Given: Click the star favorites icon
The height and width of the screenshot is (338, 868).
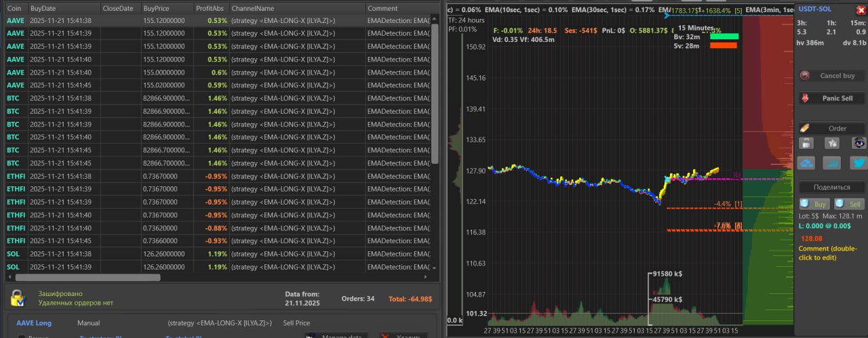Looking at the screenshot, I should [x=832, y=143].
